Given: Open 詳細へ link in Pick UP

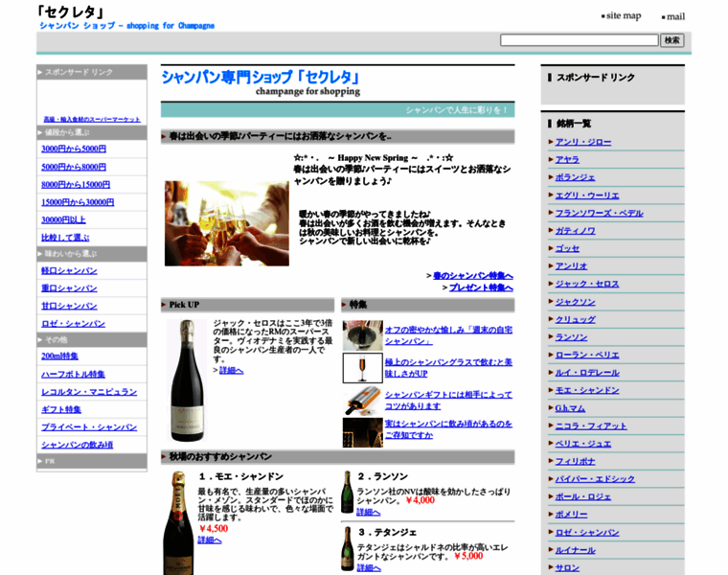Looking at the screenshot, I should [x=231, y=370].
